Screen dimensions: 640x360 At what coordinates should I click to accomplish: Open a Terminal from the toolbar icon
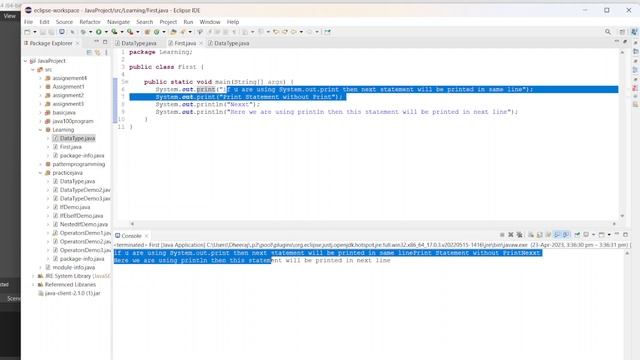pyautogui.click(x=62, y=32)
